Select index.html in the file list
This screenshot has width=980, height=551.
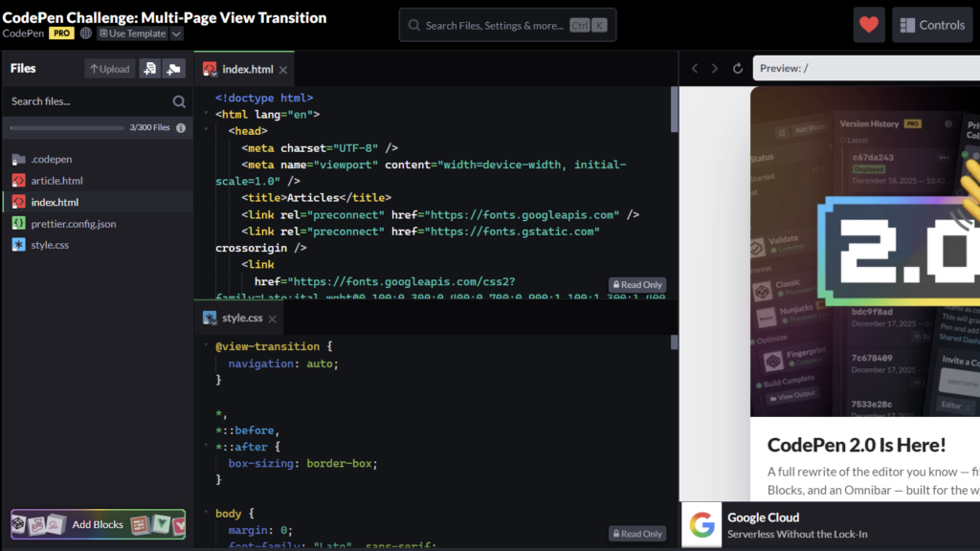coord(98,202)
